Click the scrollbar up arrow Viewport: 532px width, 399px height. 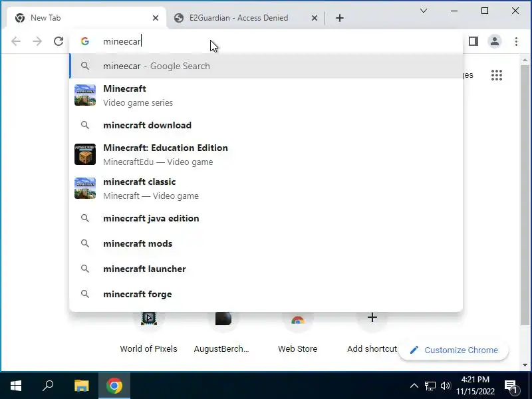pyautogui.click(x=525, y=60)
